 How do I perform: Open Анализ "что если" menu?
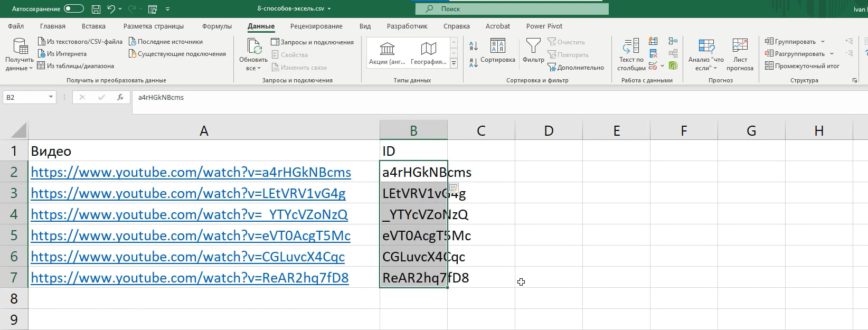[706, 54]
